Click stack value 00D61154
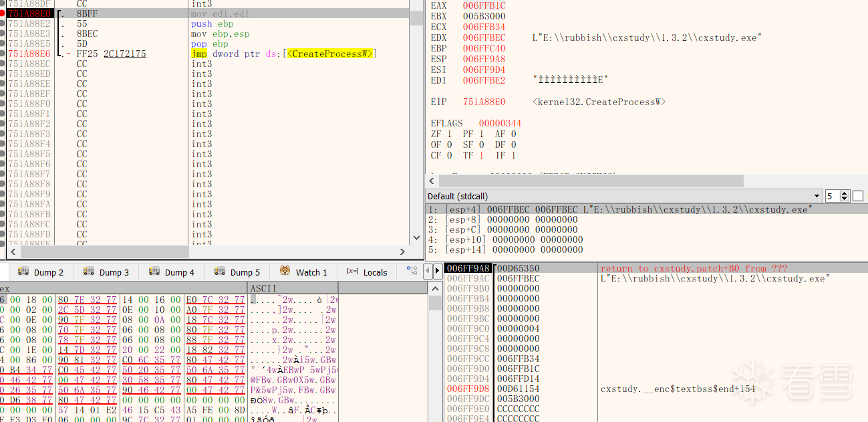The width and height of the screenshot is (868, 422). coord(519,389)
